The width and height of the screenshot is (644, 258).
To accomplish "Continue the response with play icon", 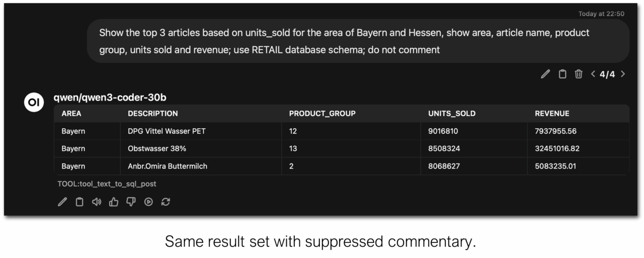I will coord(148,202).
